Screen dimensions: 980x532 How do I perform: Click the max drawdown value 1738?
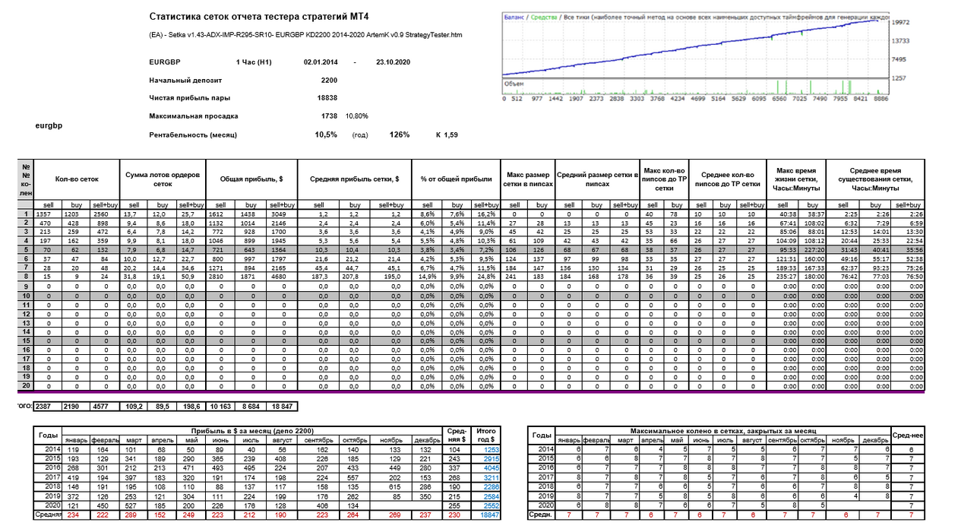(330, 116)
